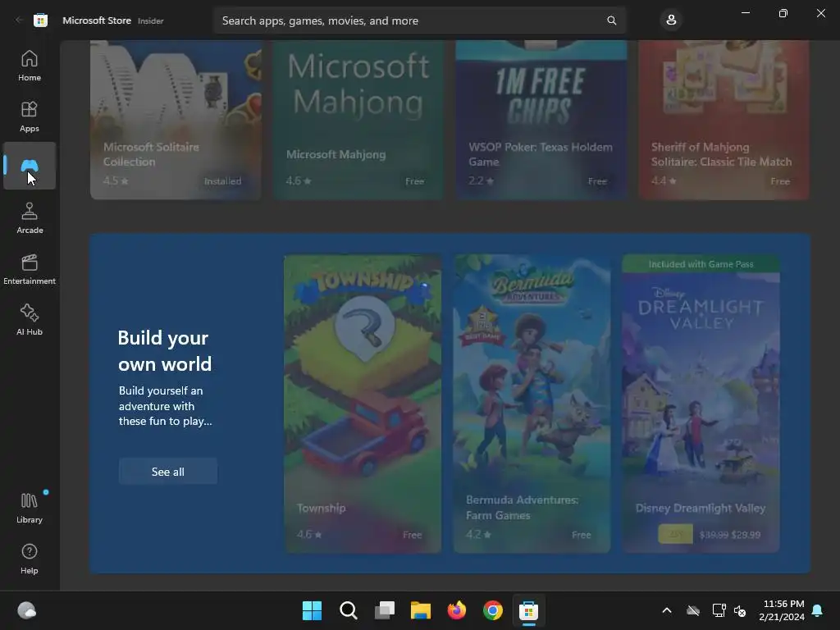840x630 pixels.
Task: Click the $29.99 sale price
Action: coord(746,535)
